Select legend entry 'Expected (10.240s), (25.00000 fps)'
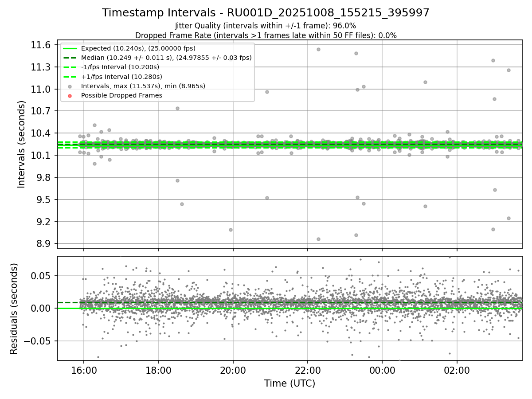This screenshot has width=532, height=399. point(138,48)
